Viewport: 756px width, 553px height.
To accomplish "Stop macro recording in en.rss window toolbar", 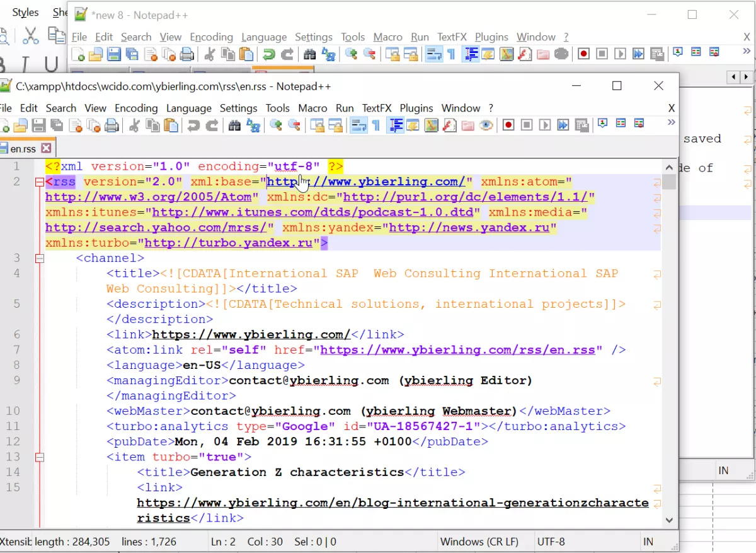I will [527, 125].
